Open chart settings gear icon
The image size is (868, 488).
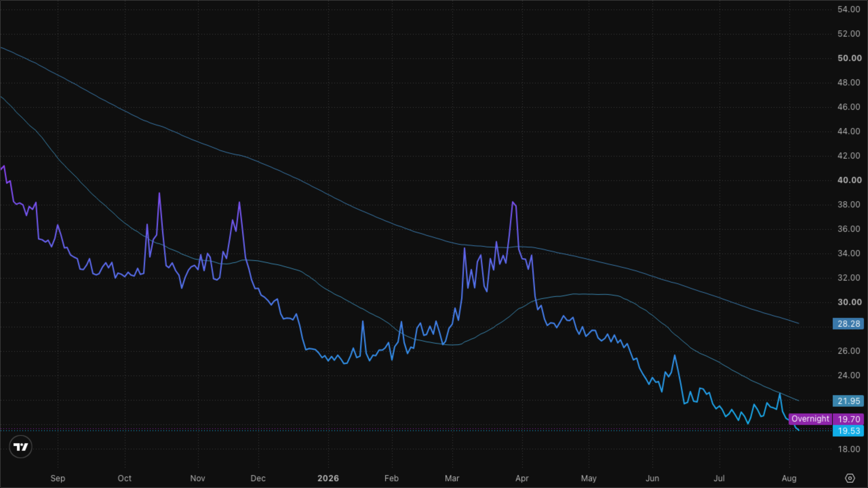point(850,478)
